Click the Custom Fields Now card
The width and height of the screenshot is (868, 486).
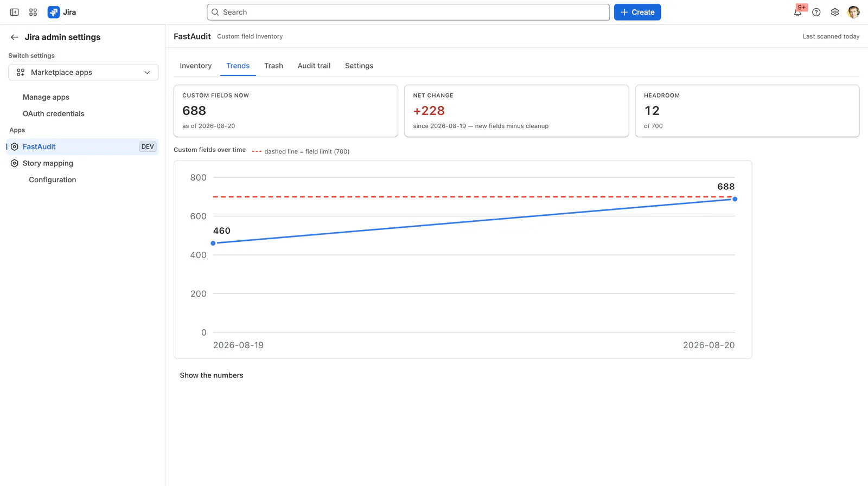click(x=286, y=111)
